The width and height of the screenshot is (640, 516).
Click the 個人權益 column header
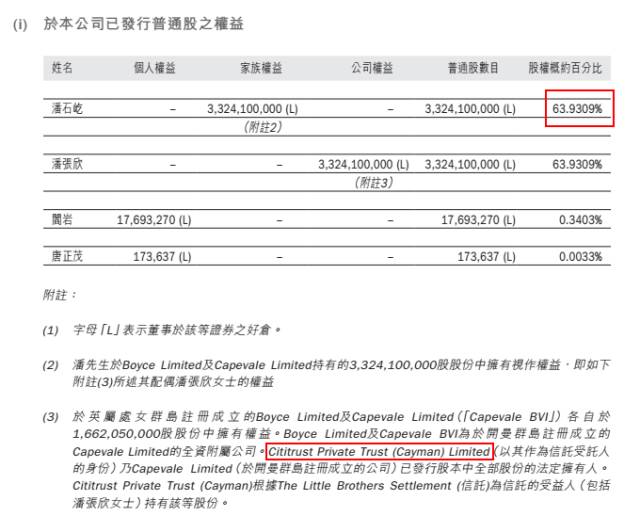tap(155, 67)
